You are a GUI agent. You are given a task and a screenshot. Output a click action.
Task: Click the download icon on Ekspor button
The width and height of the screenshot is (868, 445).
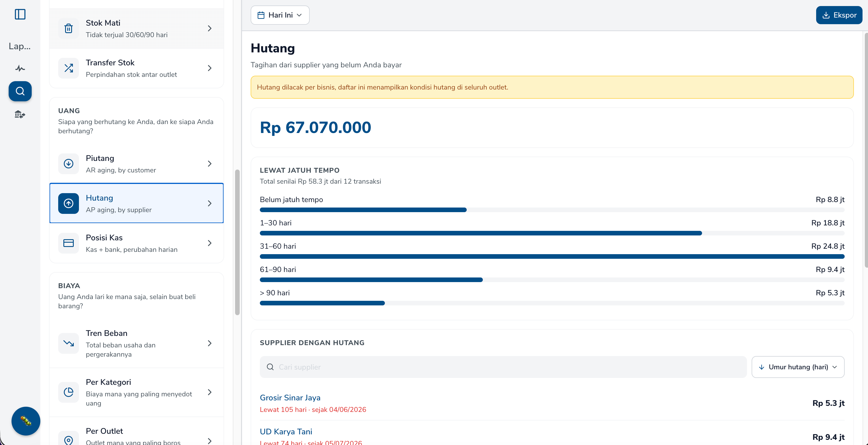(x=826, y=15)
